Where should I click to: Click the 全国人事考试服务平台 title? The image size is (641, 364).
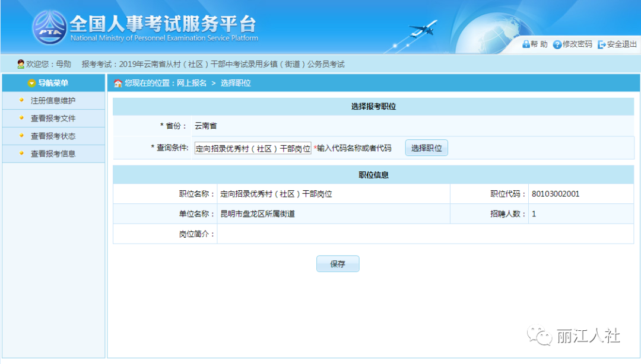pyautogui.click(x=163, y=24)
